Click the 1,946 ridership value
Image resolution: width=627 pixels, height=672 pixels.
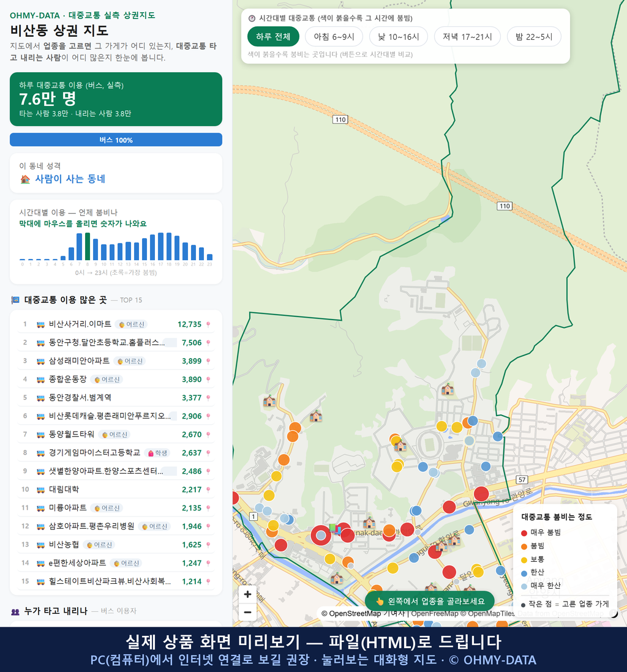[192, 527]
